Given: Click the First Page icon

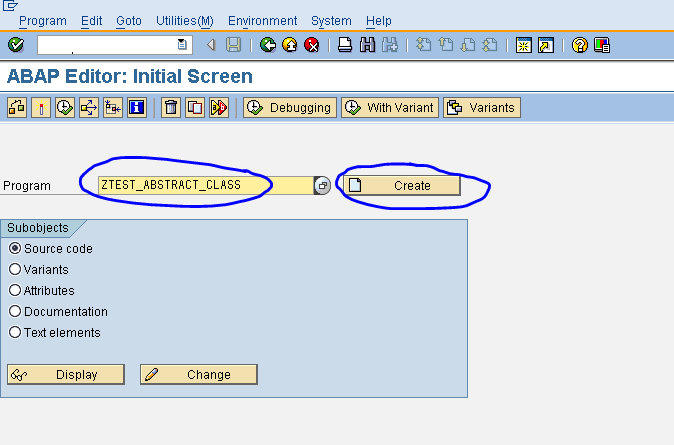Looking at the screenshot, I should point(423,45).
